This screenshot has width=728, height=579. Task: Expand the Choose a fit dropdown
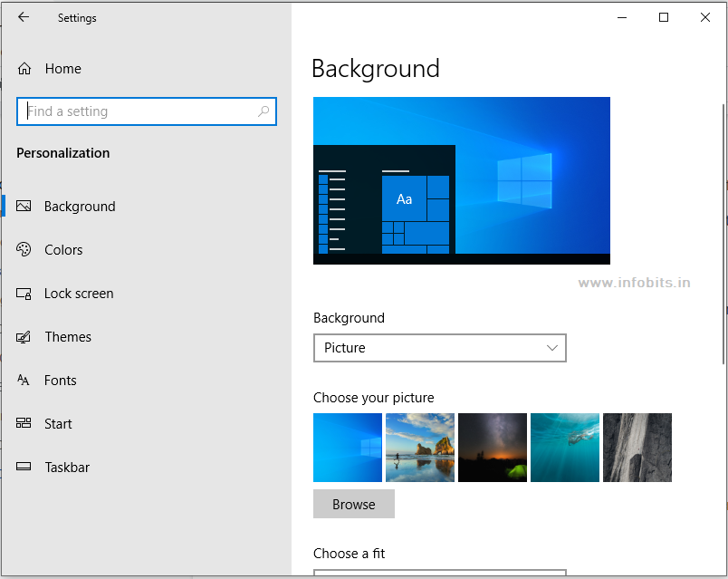click(x=439, y=573)
